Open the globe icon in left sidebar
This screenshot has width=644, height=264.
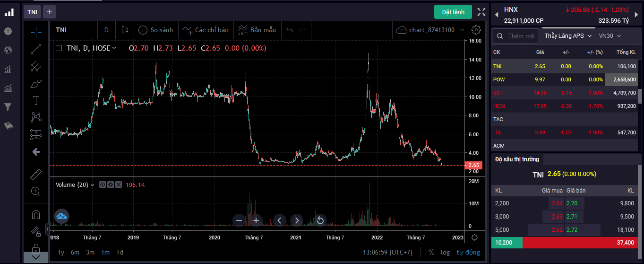pyautogui.click(x=8, y=50)
